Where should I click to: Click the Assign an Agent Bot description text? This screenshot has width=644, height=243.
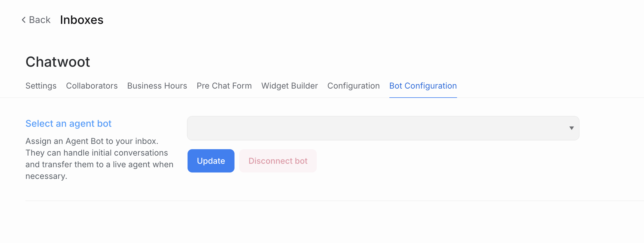pyautogui.click(x=99, y=159)
